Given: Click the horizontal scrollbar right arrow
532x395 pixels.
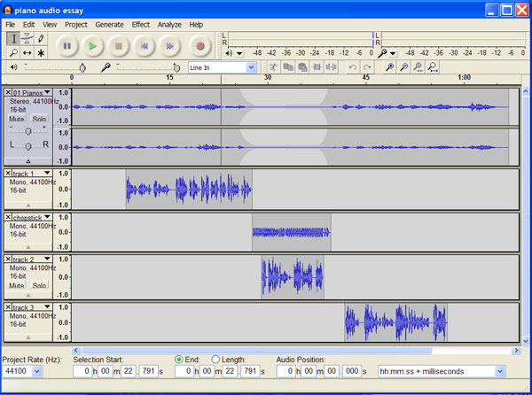Looking at the screenshot, I should pos(516,351).
